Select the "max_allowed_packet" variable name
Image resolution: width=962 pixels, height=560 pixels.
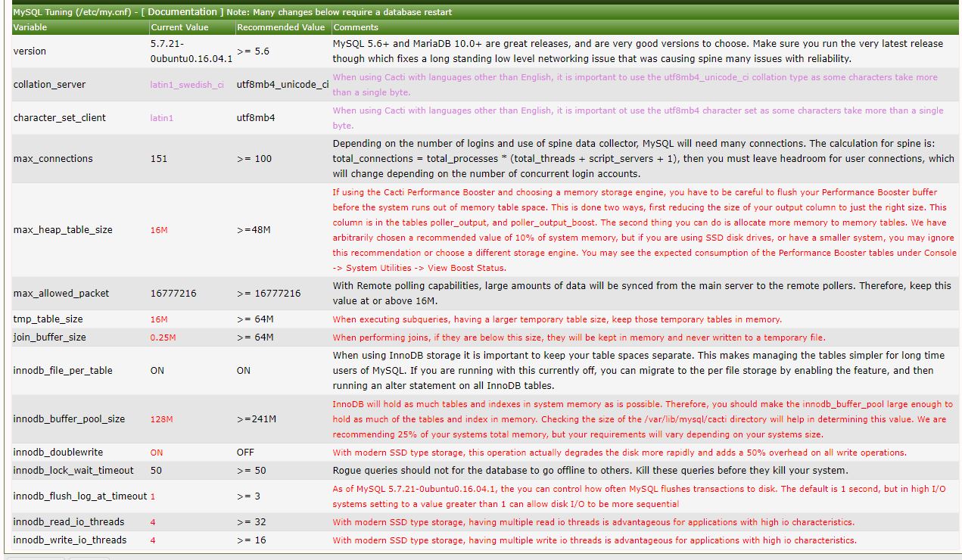pos(61,294)
